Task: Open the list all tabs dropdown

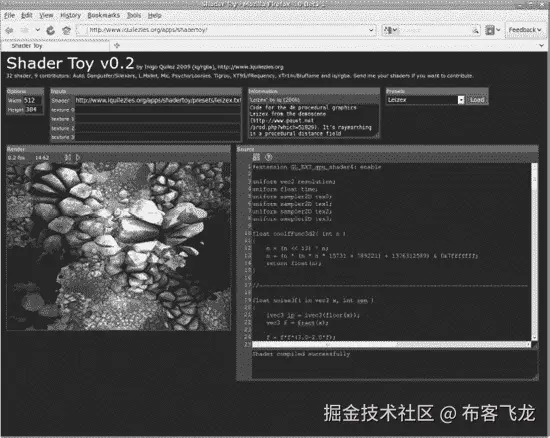Action: (542, 46)
